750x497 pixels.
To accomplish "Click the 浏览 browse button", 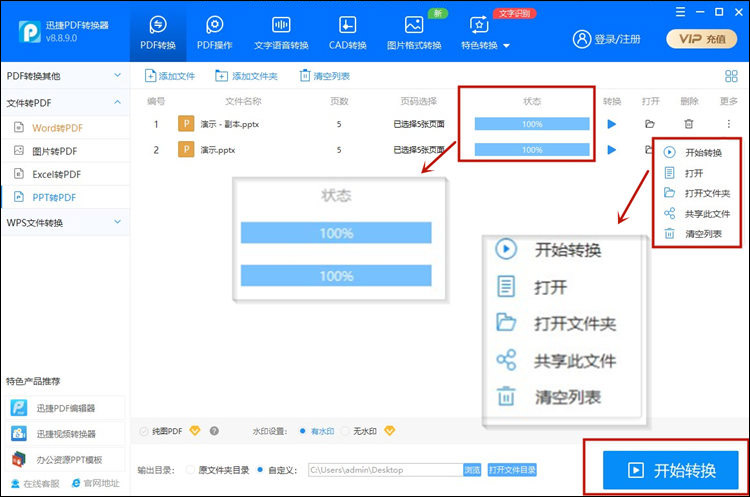I will (x=472, y=470).
